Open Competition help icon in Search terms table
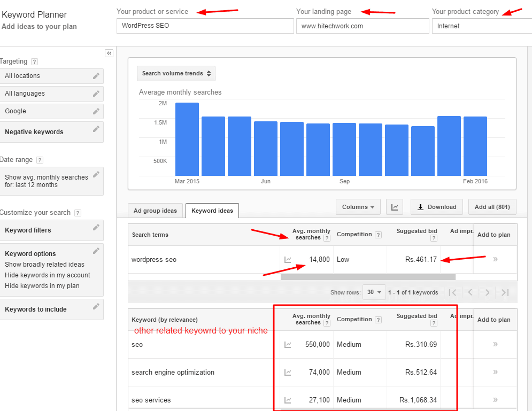Viewport: 532px width, 411px height. tap(379, 235)
